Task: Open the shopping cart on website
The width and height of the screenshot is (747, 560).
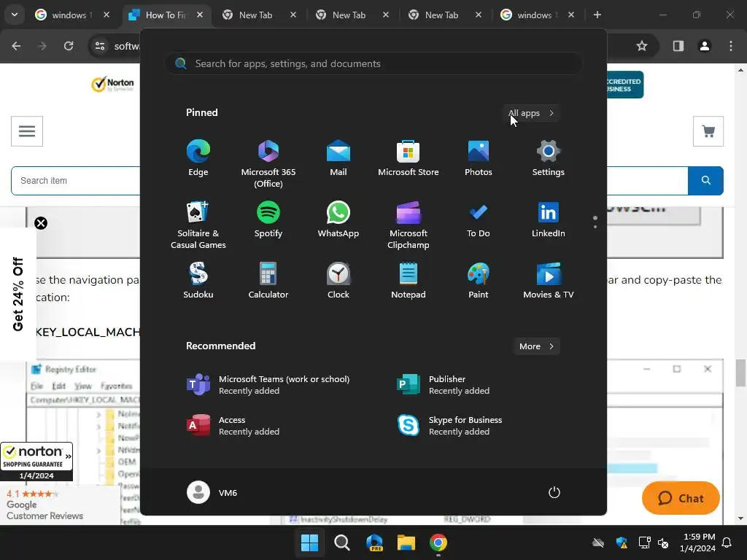Action: point(708,131)
